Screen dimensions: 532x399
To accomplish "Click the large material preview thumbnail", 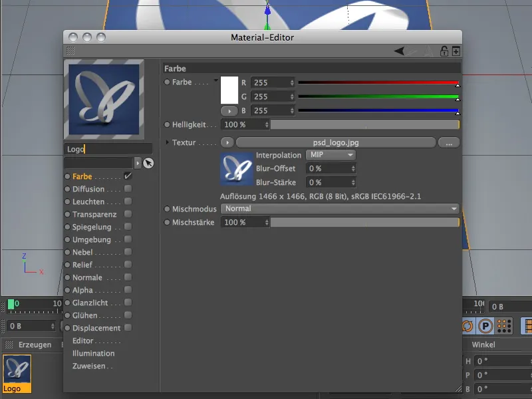I will pos(104,99).
